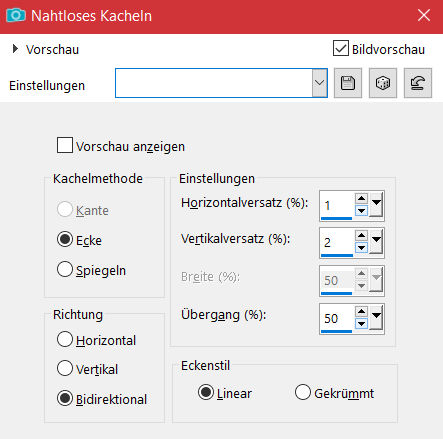This screenshot has width=443, height=439.
Task: Choose the Horizontal direction option
Action: [65, 339]
